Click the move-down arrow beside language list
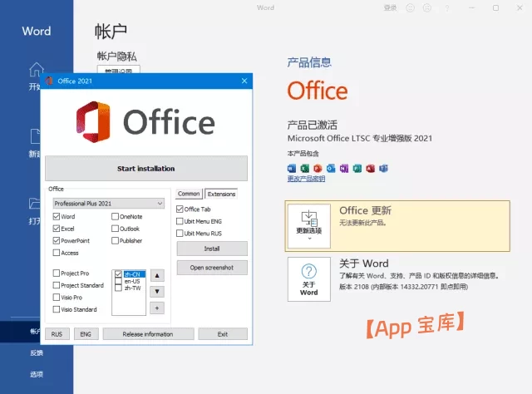The image size is (532, 394). coord(157,292)
